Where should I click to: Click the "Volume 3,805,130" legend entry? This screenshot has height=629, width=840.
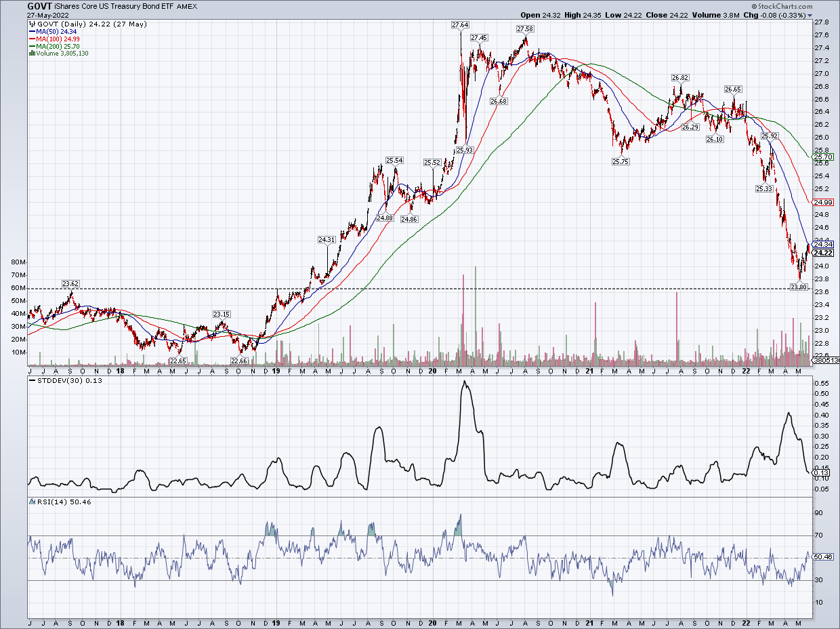(x=62, y=53)
